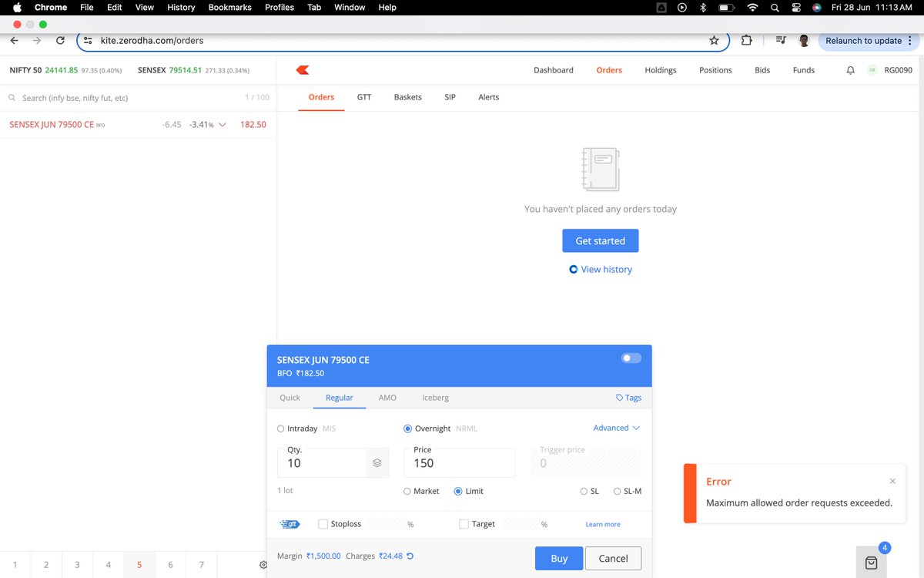The image size is (924, 578).
Task: Switch to Quick order tab
Action: coord(290,398)
